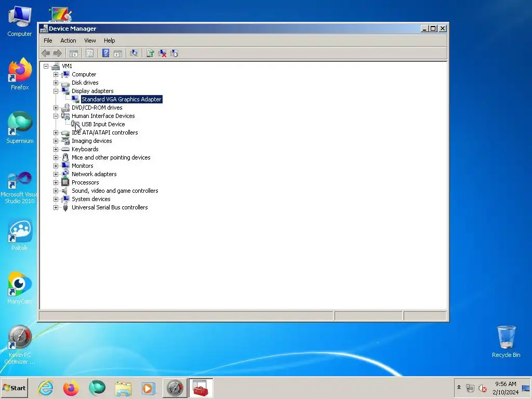The image size is (532, 399).
Task: Select the Supermium desktop shortcut
Action: (20, 128)
